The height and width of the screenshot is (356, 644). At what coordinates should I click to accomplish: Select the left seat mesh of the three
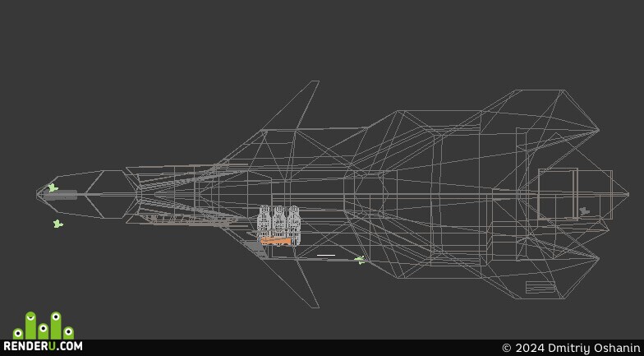264,222
